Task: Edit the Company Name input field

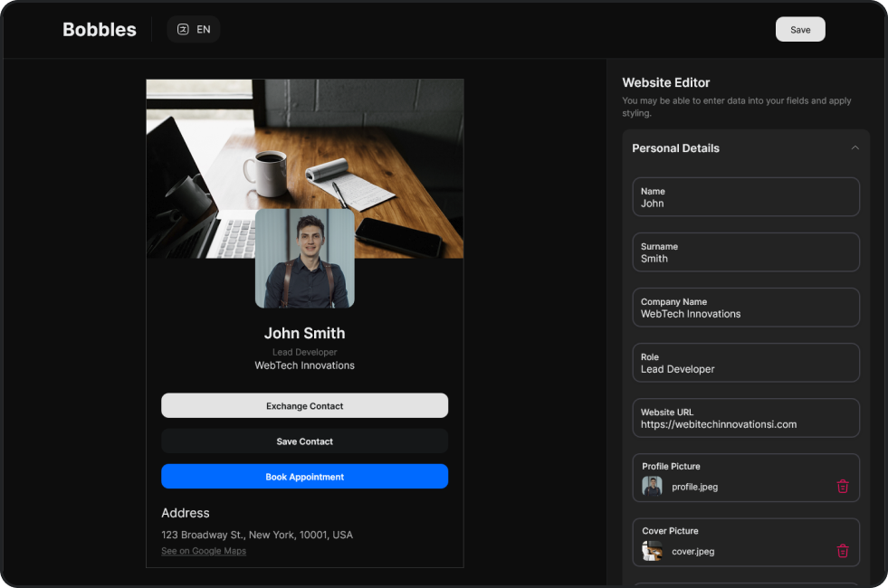Action: point(745,308)
